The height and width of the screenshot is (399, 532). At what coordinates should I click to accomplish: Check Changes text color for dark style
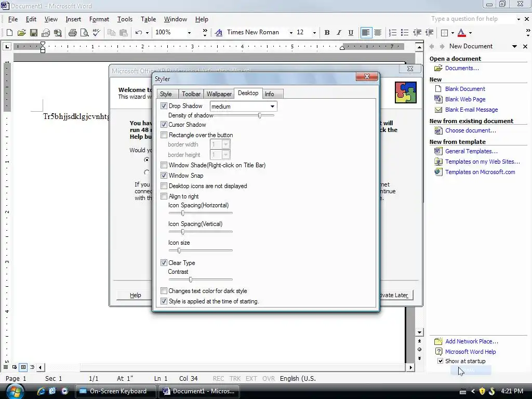(164, 291)
